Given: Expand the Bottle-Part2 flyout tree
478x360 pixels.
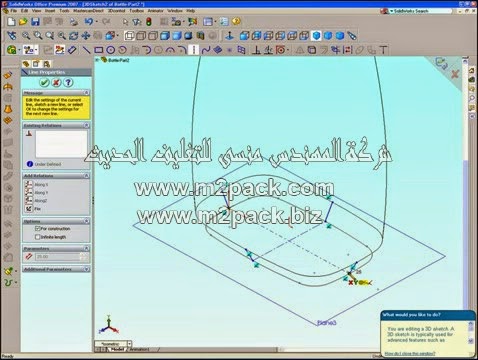Looking at the screenshot, I should [x=97, y=60].
